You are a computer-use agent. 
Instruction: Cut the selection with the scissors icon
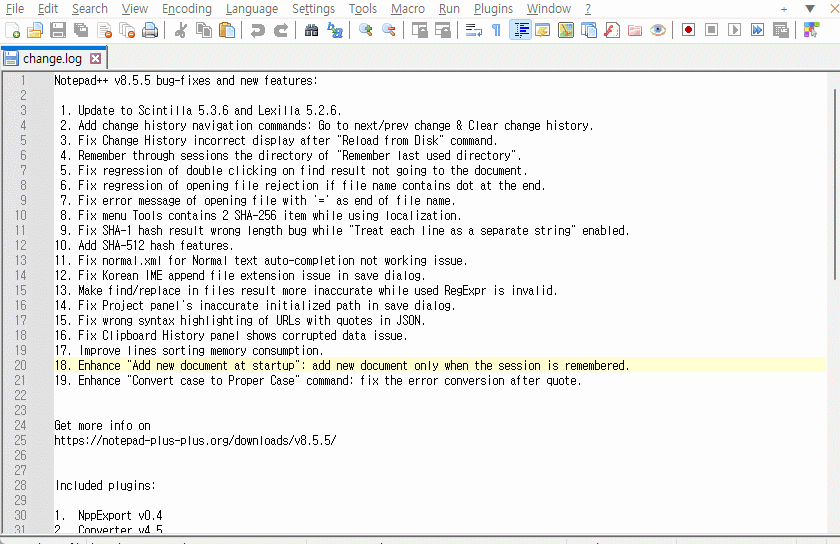click(x=181, y=31)
